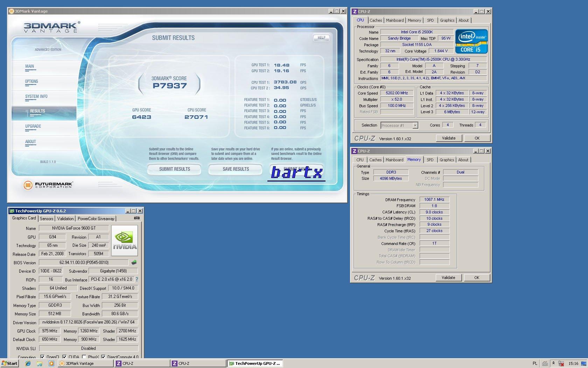The height and width of the screenshot is (368, 588).
Task: Open Caches tab in bottom CPU-Z window
Action: pos(375,160)
